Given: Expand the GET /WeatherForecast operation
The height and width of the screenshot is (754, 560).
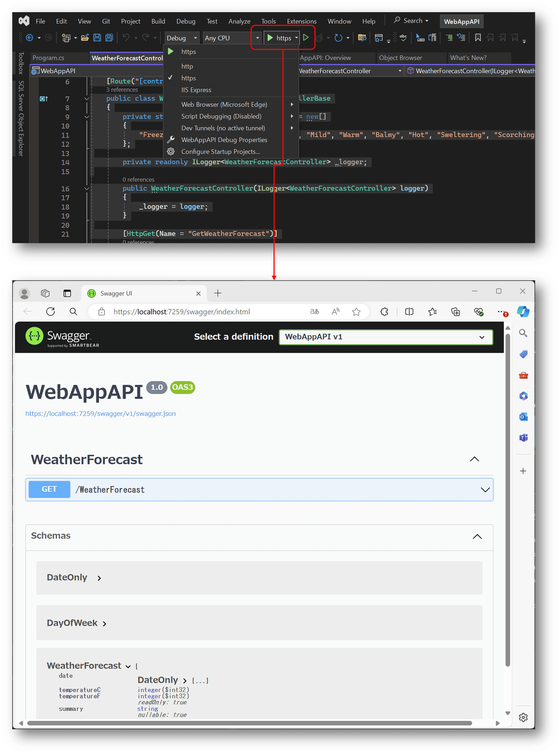Looking at the screenshot, I should (x=259, y=489).
